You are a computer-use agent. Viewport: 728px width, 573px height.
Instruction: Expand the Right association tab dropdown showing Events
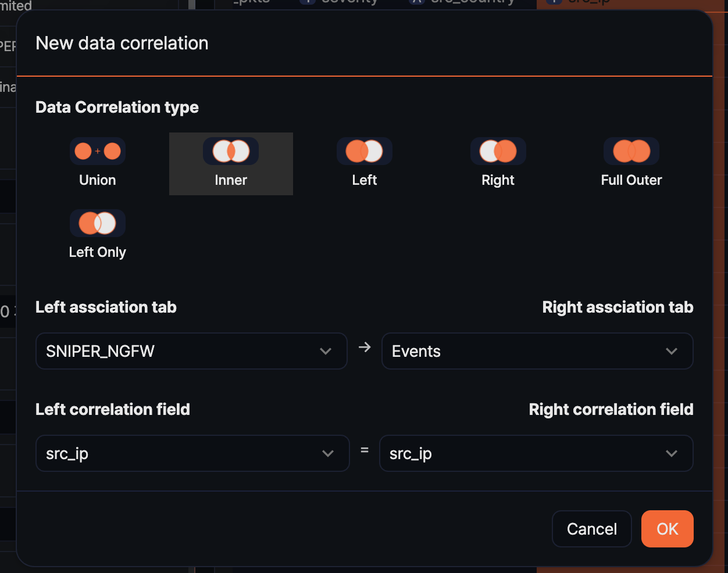pyautogui.click(x=537, y=351)
